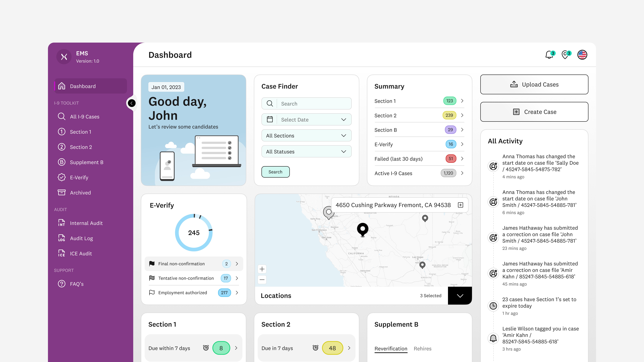
Task: Click the map zoom in plus button
Action: pyautogui.click(x=262, y=269)
